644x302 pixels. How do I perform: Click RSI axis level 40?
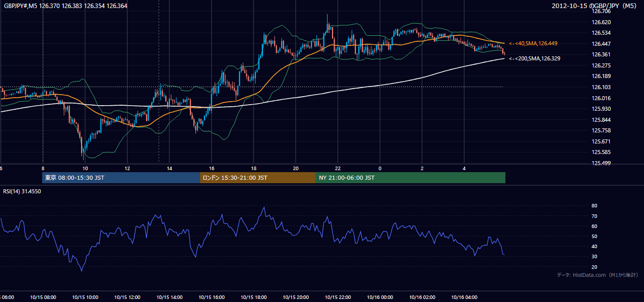click(595, 246)
